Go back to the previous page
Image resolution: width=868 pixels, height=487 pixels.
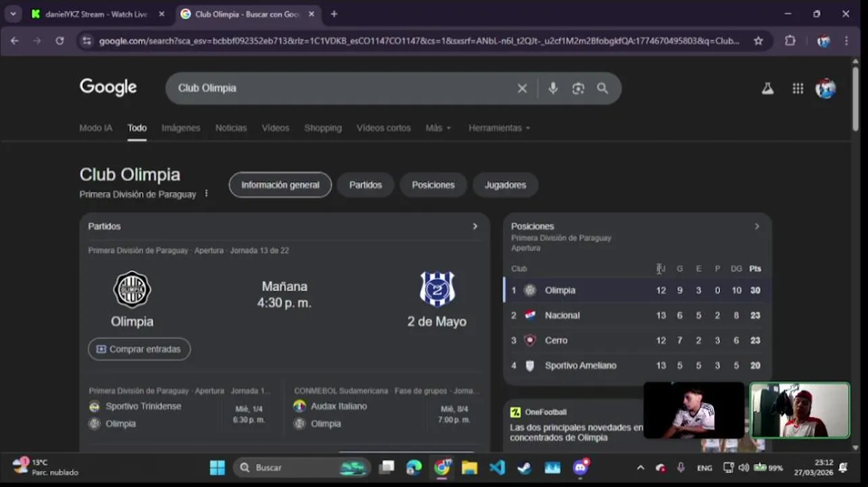pyautogui.click(x=15, y=41)
